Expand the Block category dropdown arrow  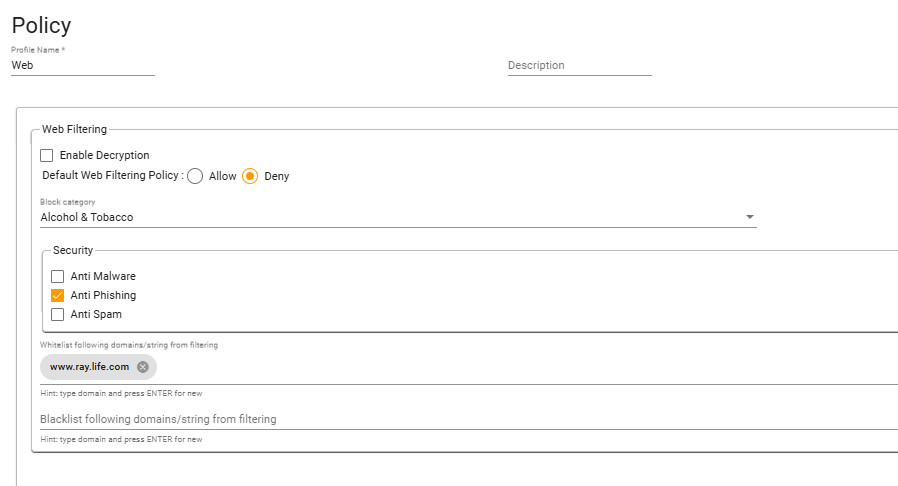point(750,217)
